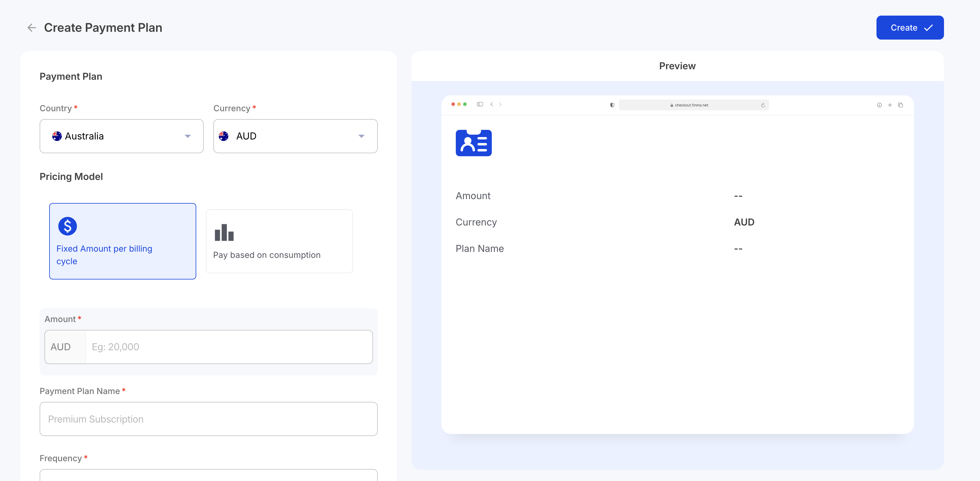Click the download icon in preview browser
Screen dimensions: 980x481
[879, 105]
